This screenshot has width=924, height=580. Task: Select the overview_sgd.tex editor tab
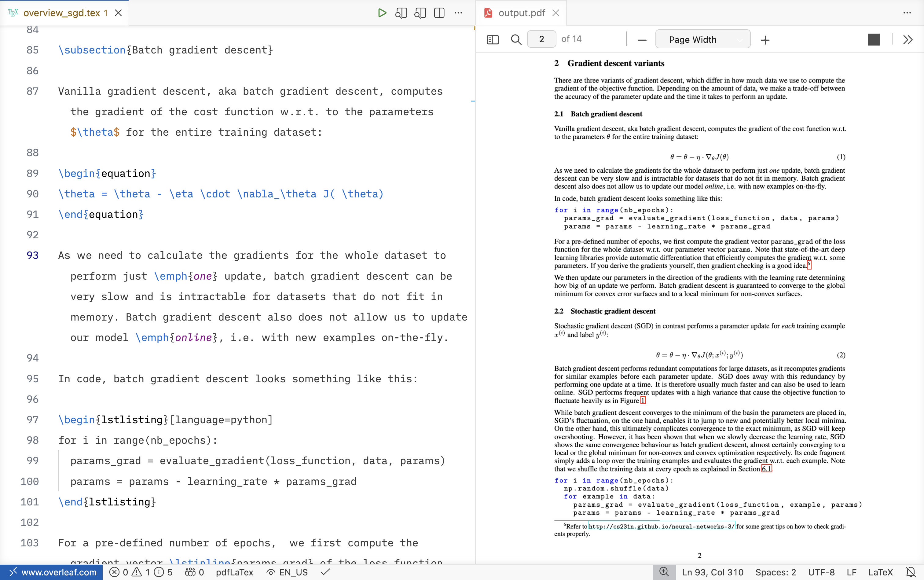(x=61, y=13)
